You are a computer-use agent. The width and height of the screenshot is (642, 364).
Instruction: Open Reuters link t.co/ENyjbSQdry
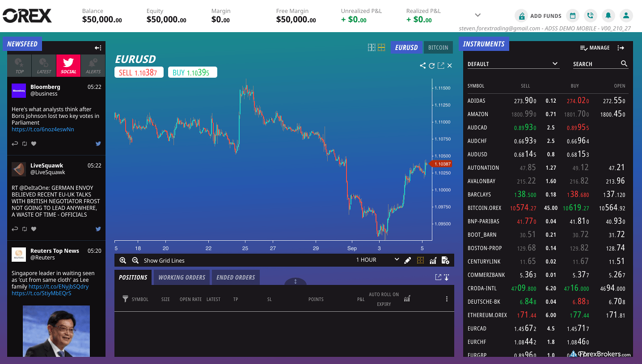tap(59, 287)
